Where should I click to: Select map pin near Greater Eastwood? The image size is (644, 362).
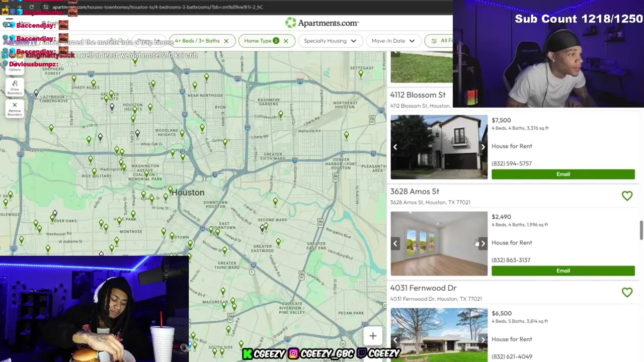coord(278,242)
